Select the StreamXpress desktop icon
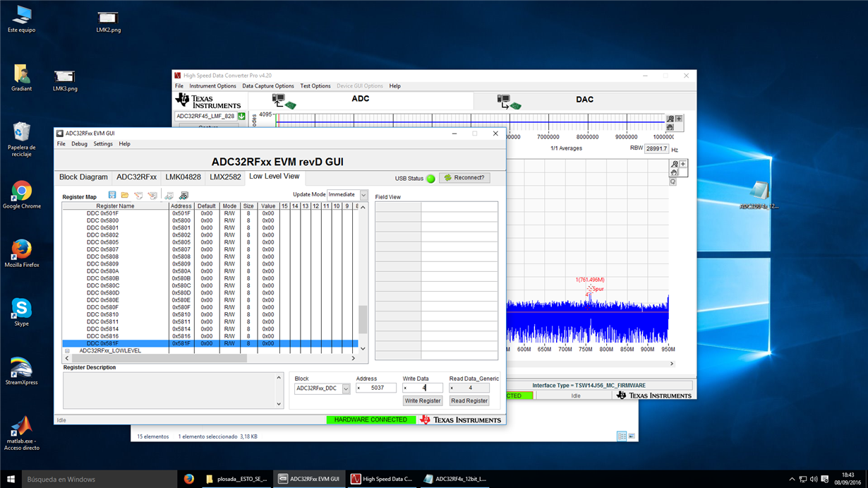Screen dimensions: 868x488 pos(22,371)
